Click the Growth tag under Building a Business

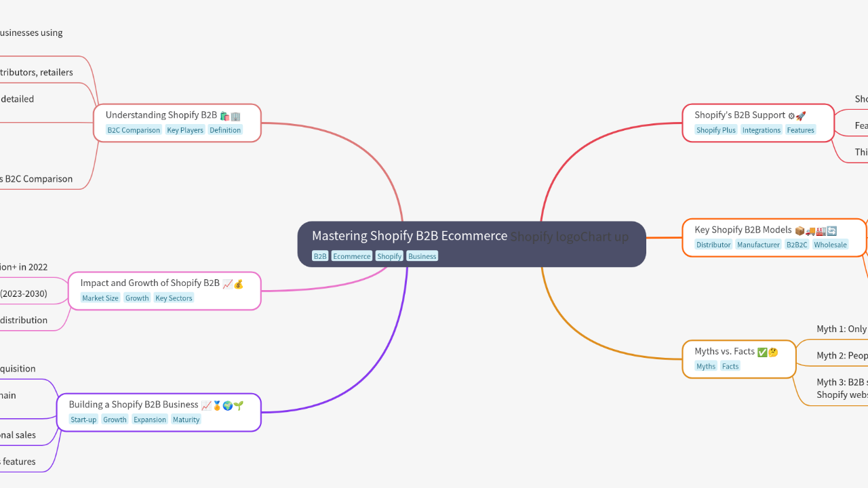115,420
